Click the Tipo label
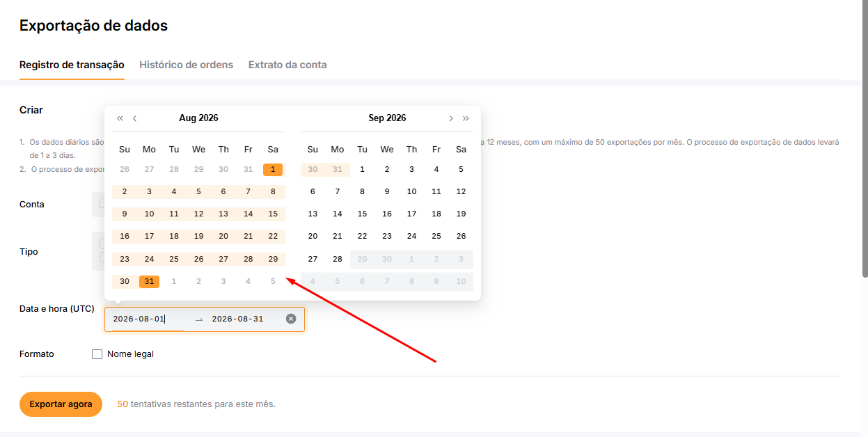868x437 pixels. (29, 252)
